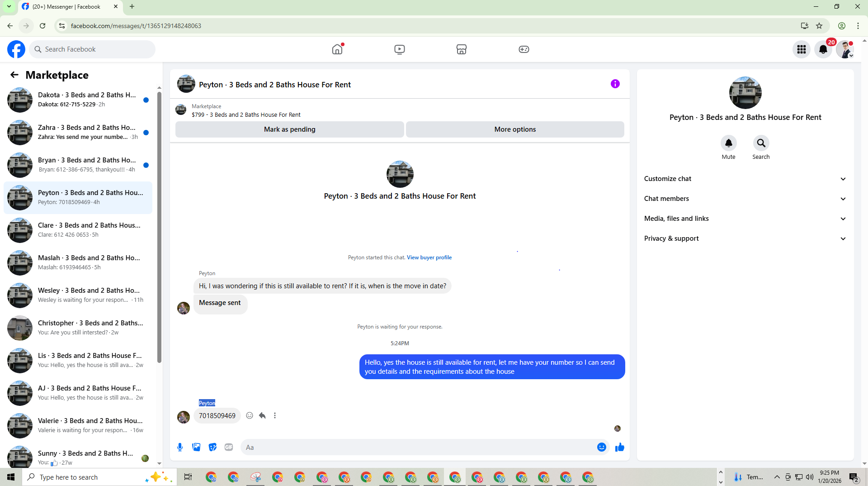This screenshot has height=486, width=868.
Task: Open the Video tab icon
Action: [x=400, y=49]
